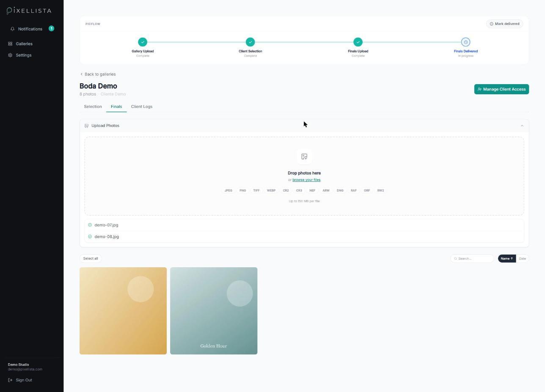Click the RW2 format chip
Screen dimensions: 545x392
coord(380,191)
